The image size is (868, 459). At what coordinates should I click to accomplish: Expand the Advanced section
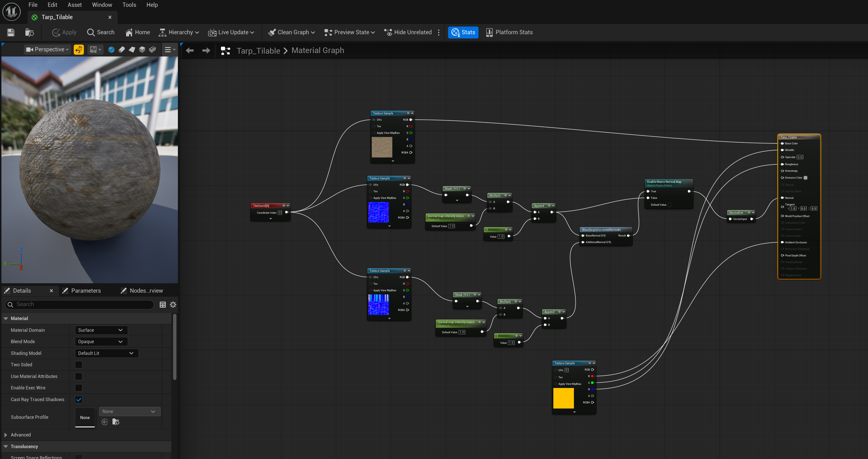pos(6,435)
